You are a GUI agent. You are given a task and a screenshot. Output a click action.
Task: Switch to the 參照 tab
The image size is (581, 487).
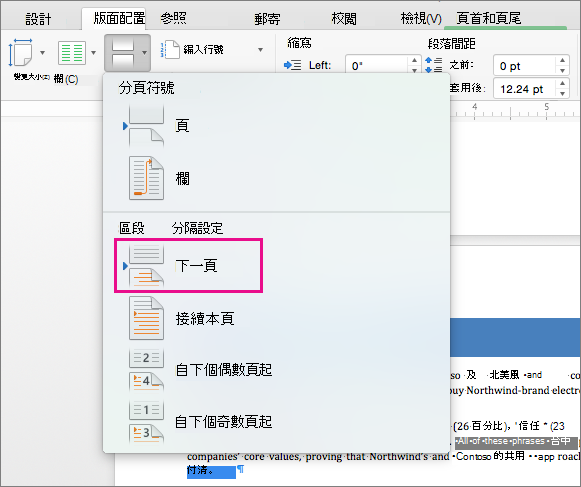click(x=173, y=18)
